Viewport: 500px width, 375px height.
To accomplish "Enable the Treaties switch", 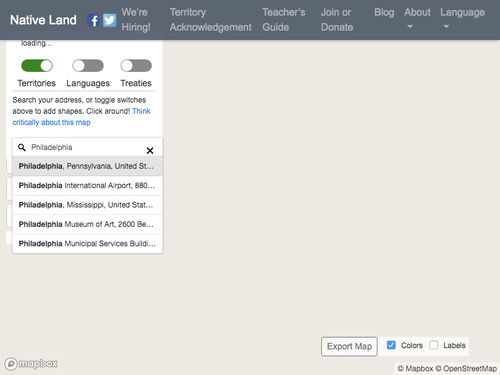I will [136, 66].
